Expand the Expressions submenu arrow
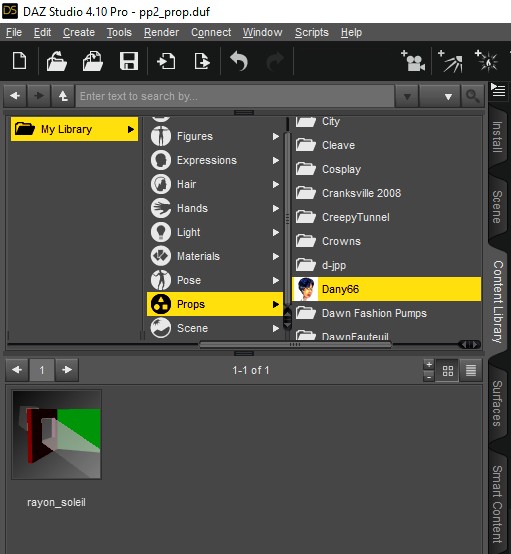This screenshot has width=511, height=554. click(x=276, y=160)
